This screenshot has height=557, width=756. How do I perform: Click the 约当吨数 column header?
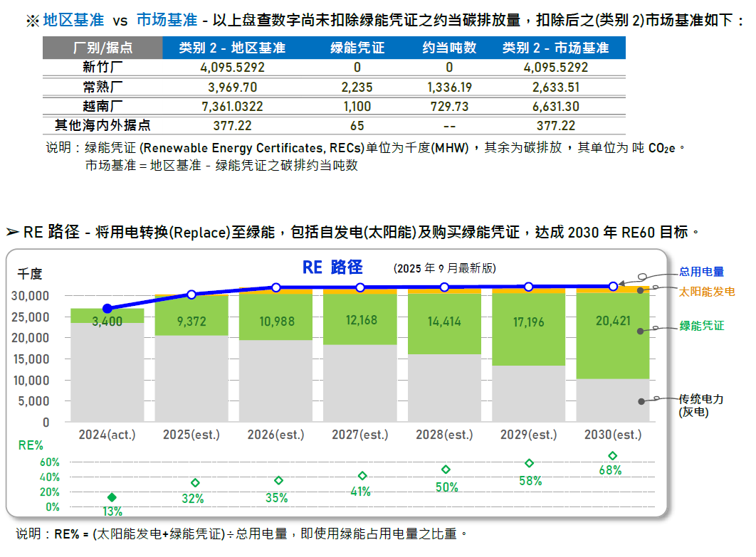click(449, 48)
